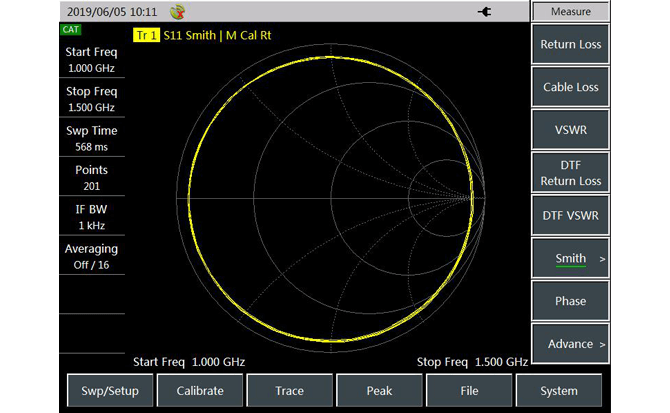Open the Peak menu
Screen dimensions: 670x413
click(x=379, y=391)
